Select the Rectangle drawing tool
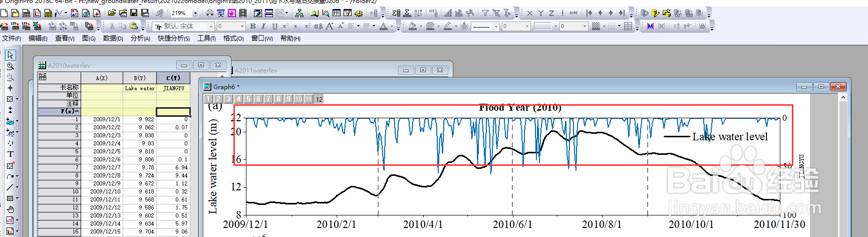 pyautogui.click(x=10, y=198)
